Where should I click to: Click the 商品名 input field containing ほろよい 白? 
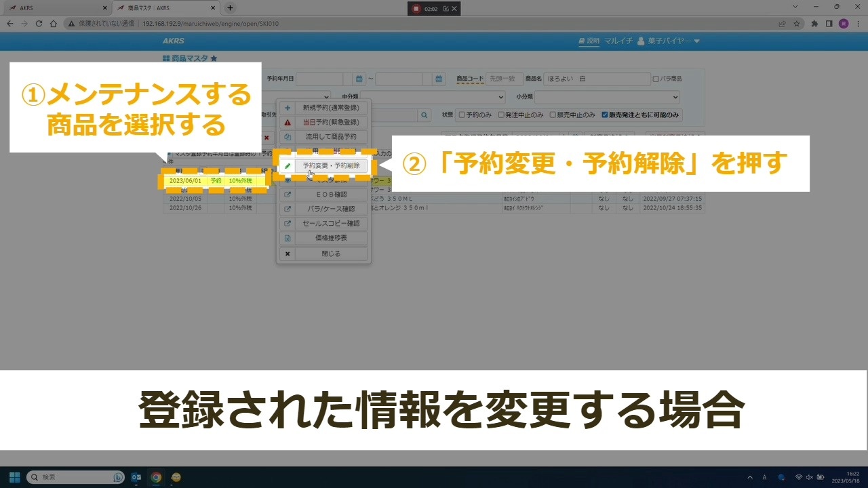595,79
